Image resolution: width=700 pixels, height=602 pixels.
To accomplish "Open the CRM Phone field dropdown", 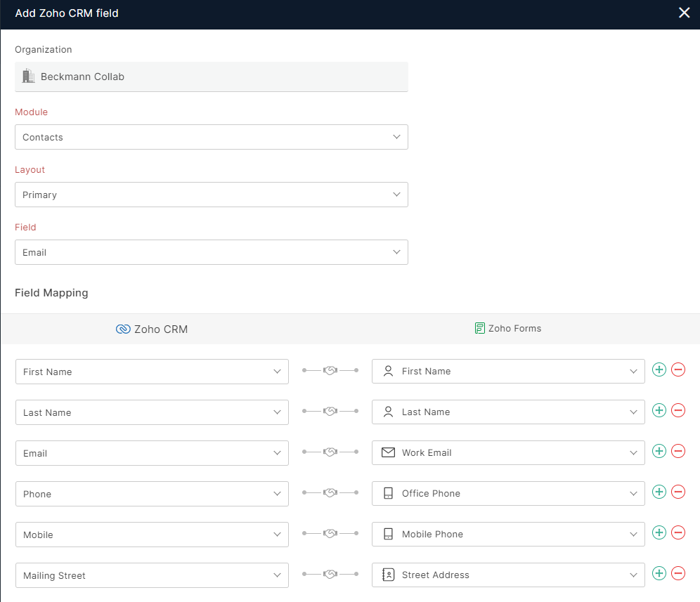I will [152, 494].
